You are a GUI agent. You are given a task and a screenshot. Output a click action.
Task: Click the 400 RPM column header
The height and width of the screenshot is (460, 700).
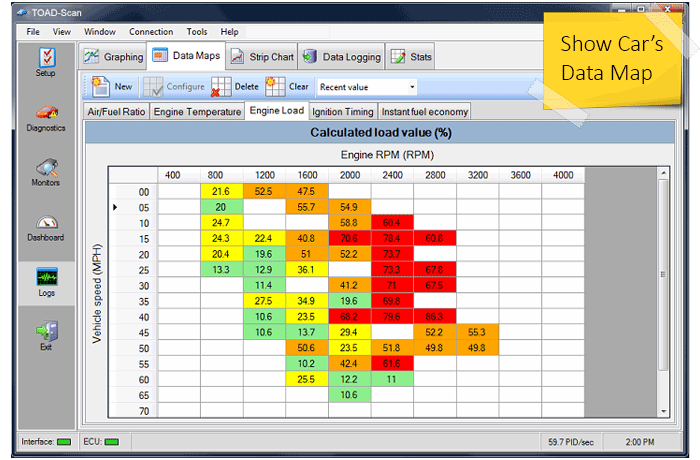point(179,175)
